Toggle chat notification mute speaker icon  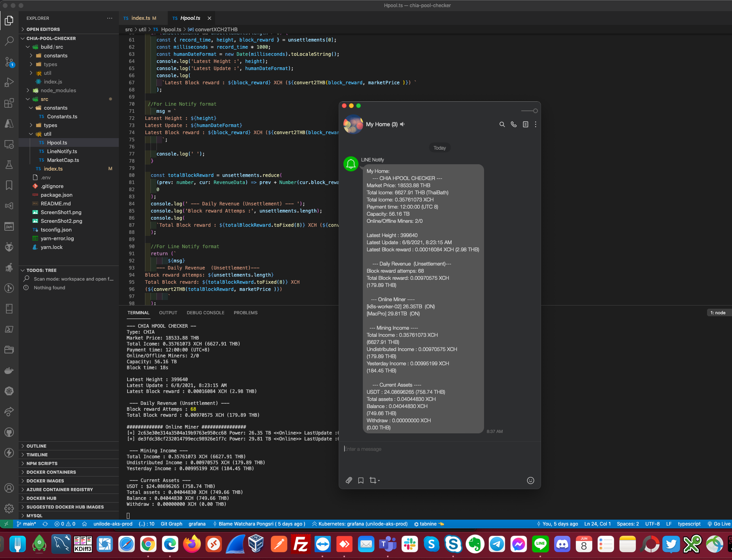pos(402,124)
